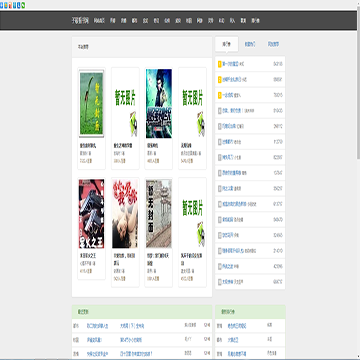Open the grey architecture cover reading 暂无封面
The width and height of the screenshot is (360, 360).
tap(159, 214)
